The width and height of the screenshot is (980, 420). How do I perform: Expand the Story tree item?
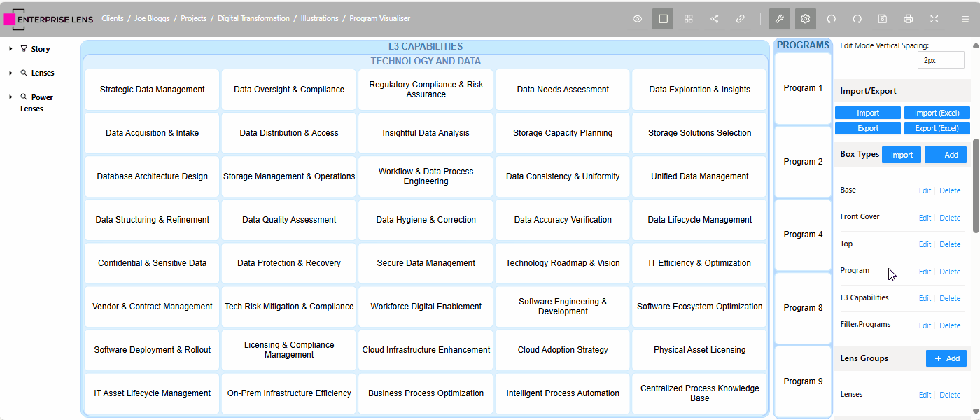tap(11, 49)
